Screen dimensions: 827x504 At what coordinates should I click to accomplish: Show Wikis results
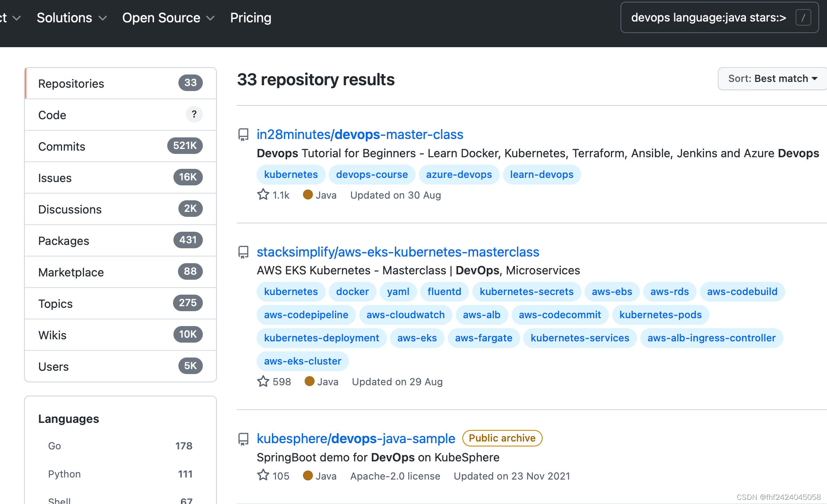point(120,335)
